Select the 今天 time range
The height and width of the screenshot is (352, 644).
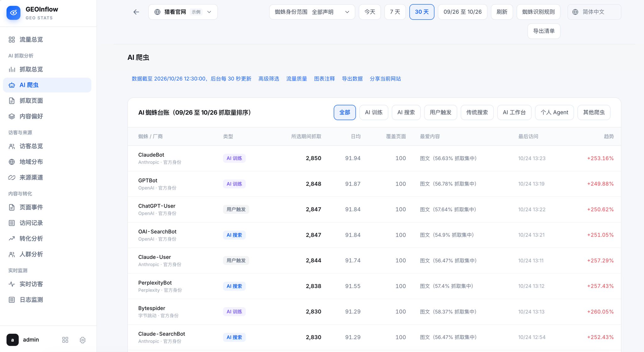tap(370, 12)
